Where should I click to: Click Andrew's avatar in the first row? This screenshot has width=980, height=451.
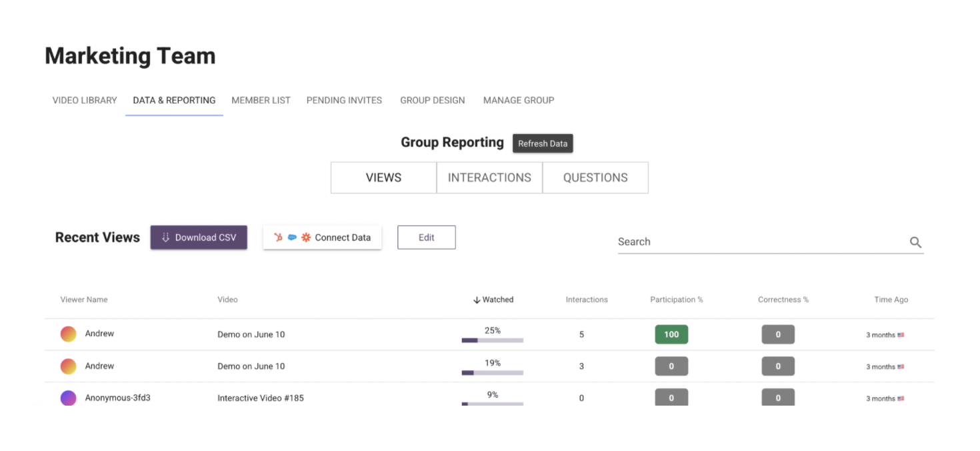(69, 334)
